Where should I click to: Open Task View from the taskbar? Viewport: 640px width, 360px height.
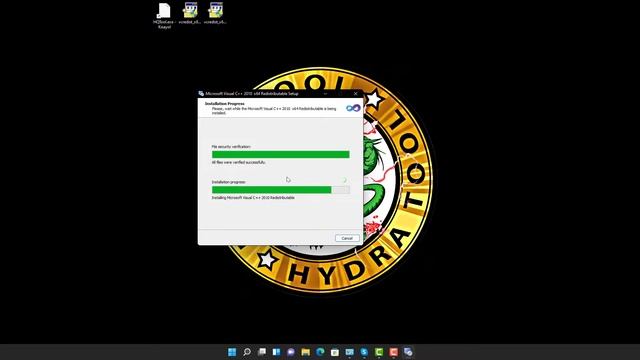(262, 352)
